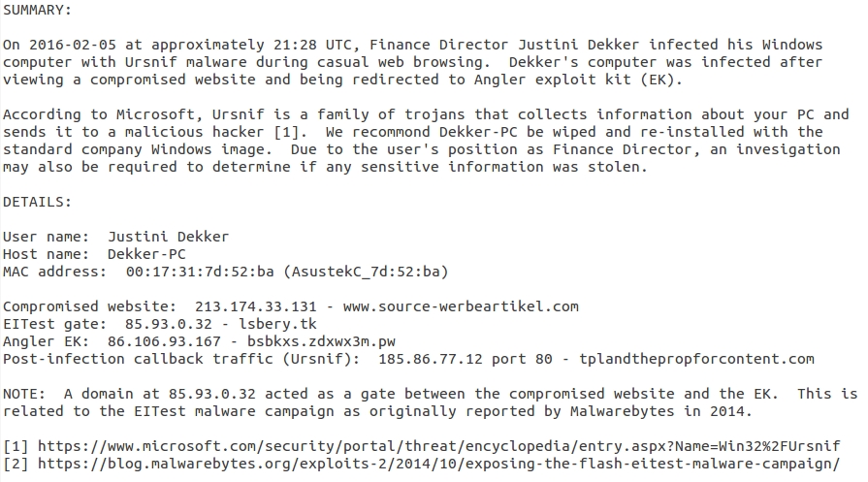Click the www.source-werbeartikel.com domain text
Viewport: 868px width, 482px height.
point(461,306)
